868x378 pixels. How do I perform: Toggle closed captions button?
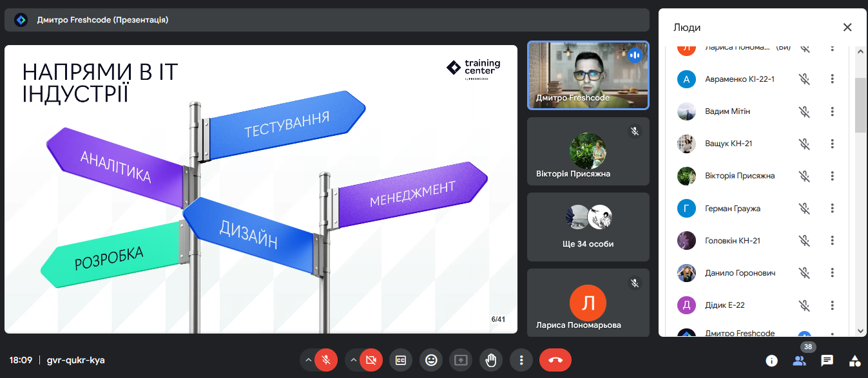(401, 360)
